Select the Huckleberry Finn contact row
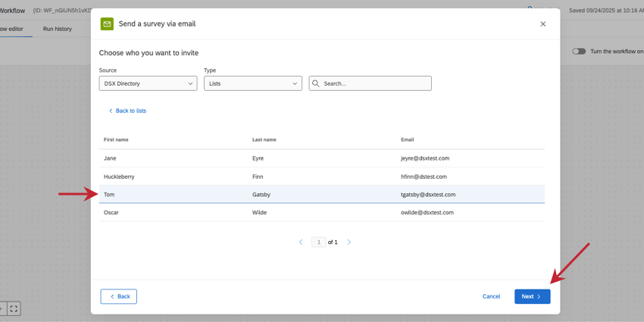Viewport: 644px width, 322px height. point(321,177)
